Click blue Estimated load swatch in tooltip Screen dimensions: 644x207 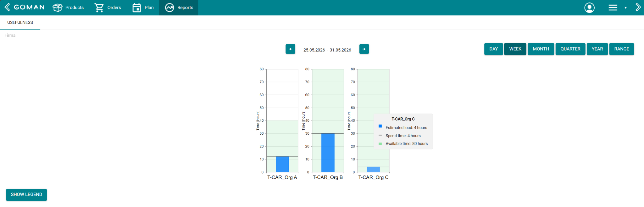(x=380, y=126)
